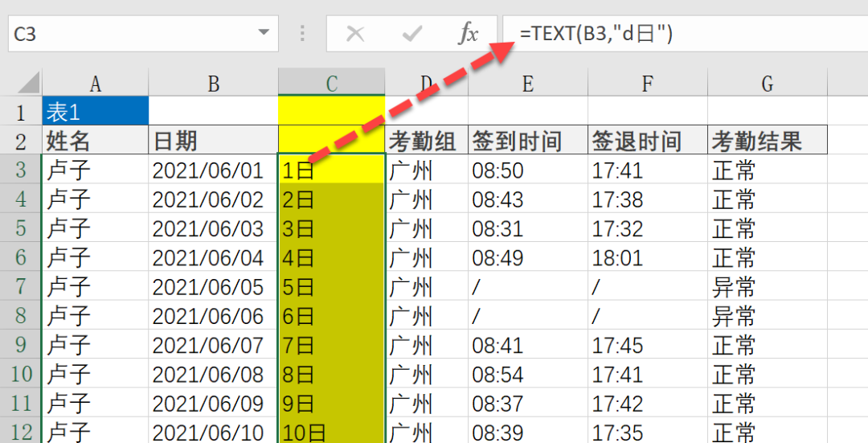Select the 异常 result in row 7
Screen dimensions: 868x443
768,286
